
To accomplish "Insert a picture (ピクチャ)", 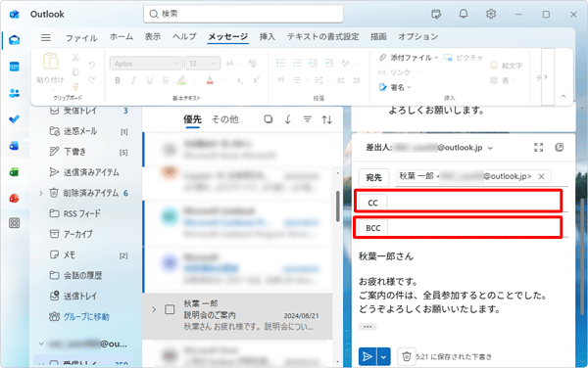I will point(464,58).
